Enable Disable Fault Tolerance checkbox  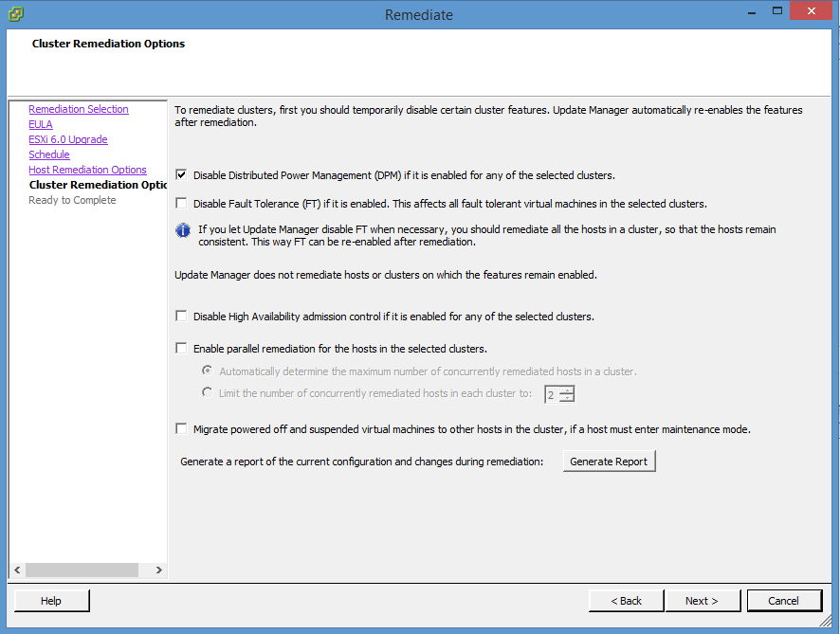(x=181, y=204)
